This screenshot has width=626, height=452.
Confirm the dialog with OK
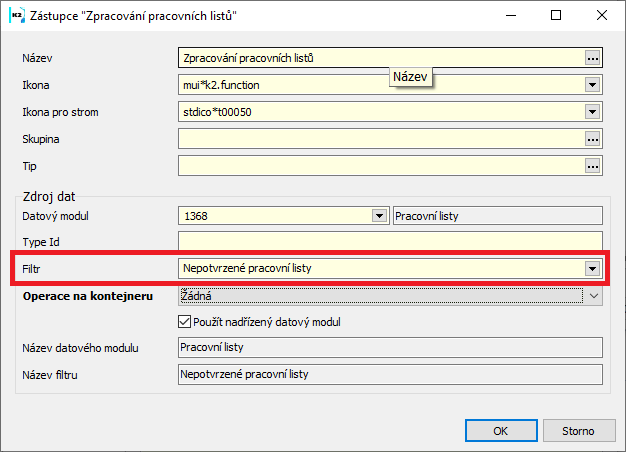[500, 431]
